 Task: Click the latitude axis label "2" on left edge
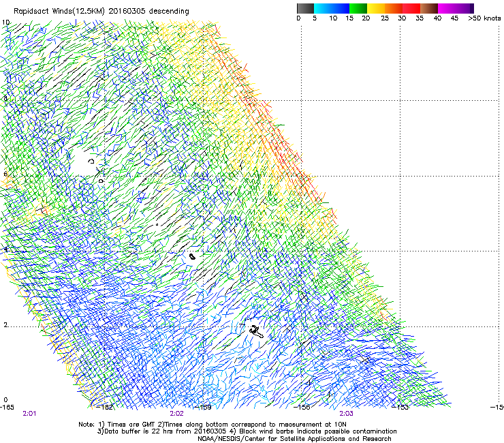click(x=5, y=325)
